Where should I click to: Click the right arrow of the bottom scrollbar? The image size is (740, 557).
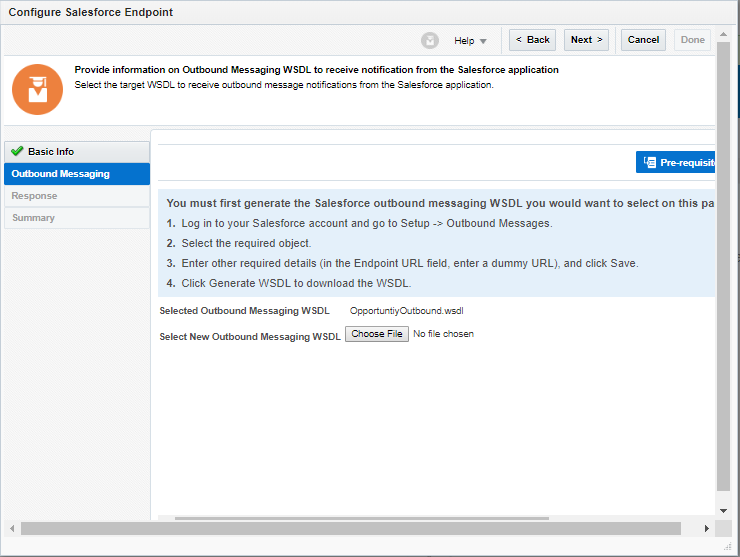707,528
